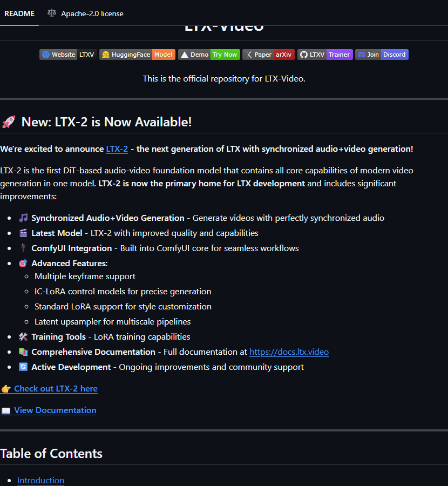Image resolution: width=448 pixels, height=486 pixels.
Task: Jump to the Introduction section link
Action: (40, 481)
